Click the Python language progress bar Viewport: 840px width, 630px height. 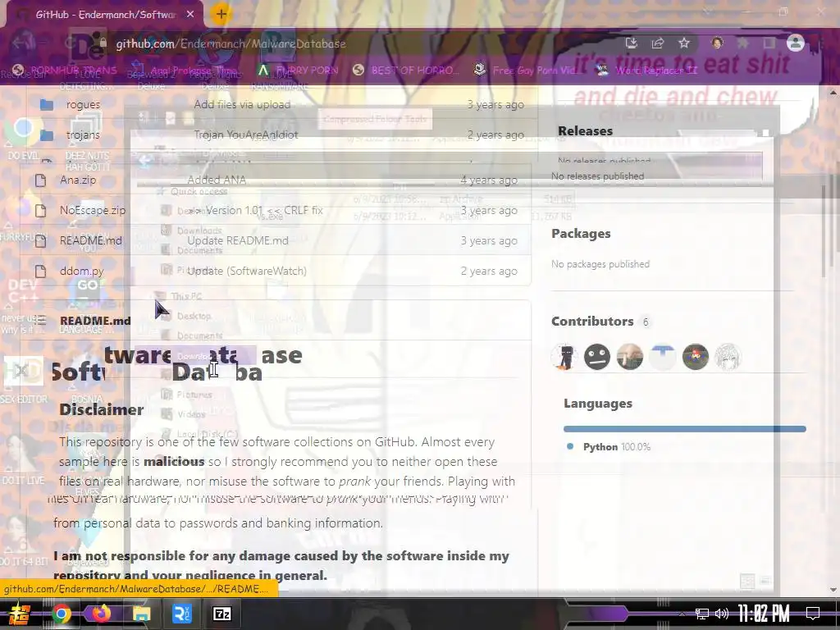click(685, 428)
